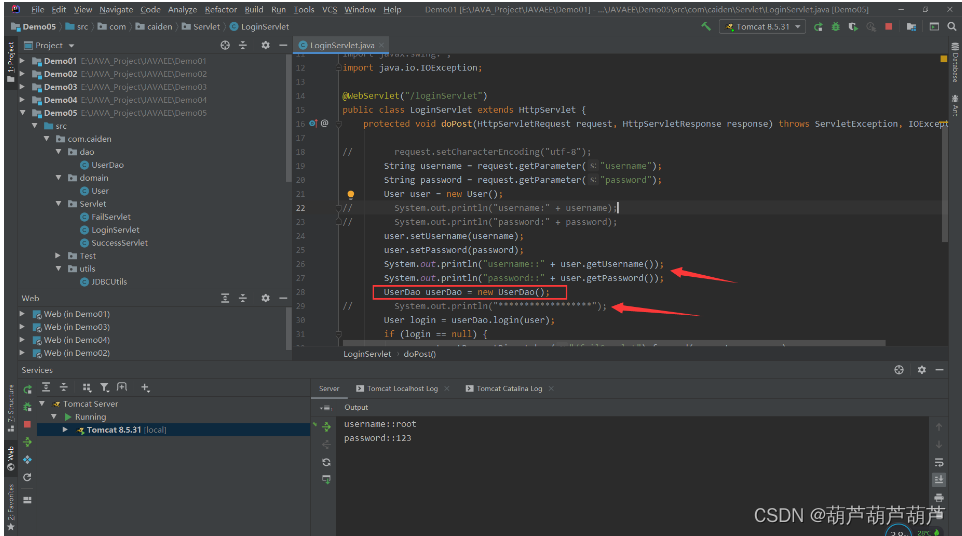Collapse the Running node in Services

[x=54, y=416]
